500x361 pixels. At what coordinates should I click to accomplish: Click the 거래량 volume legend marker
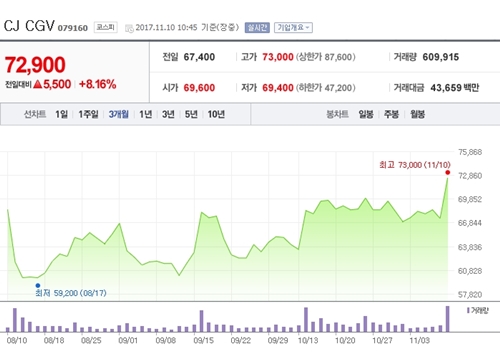468,311
